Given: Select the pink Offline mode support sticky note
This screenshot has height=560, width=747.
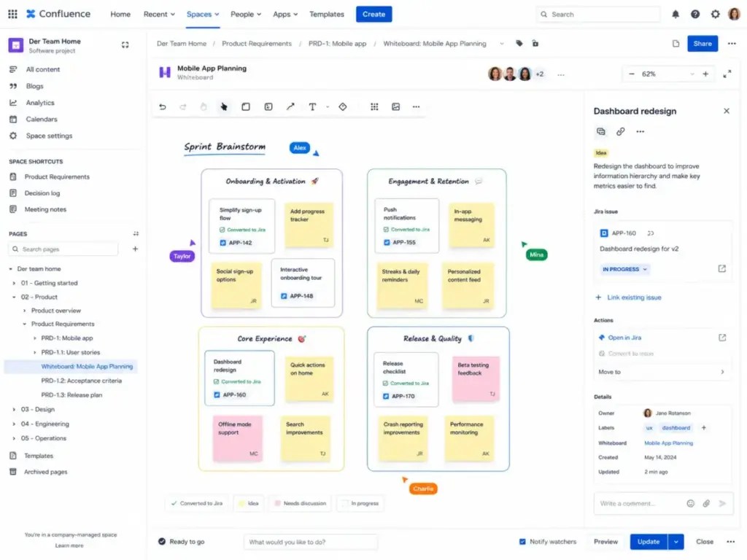Looking at the screenshot, I should click(x=238, y=438).
